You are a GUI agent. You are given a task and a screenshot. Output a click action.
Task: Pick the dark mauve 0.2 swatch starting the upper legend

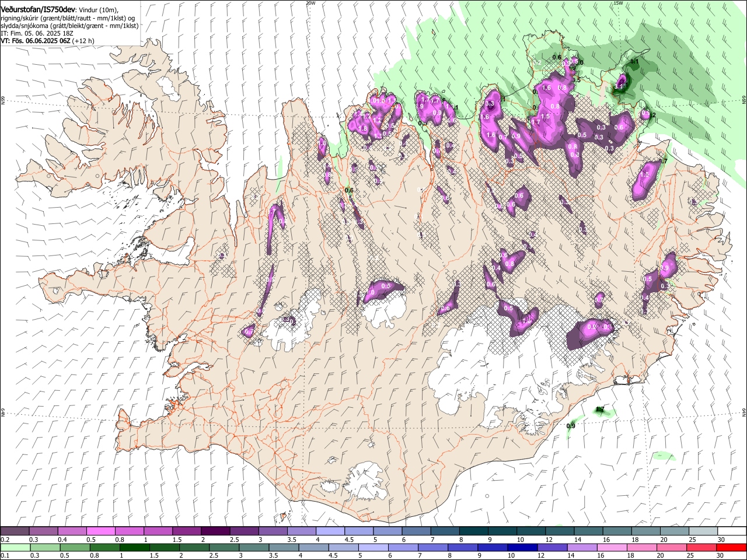click(15, 531)
